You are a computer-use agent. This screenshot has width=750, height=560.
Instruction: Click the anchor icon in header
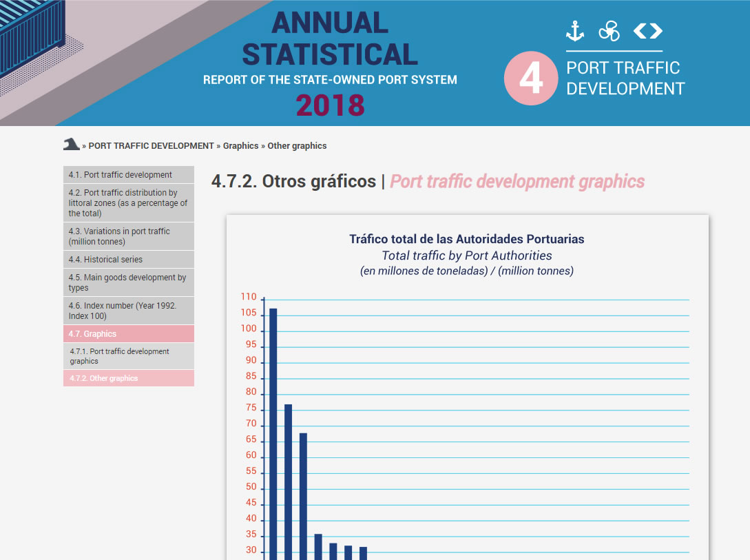574,31
